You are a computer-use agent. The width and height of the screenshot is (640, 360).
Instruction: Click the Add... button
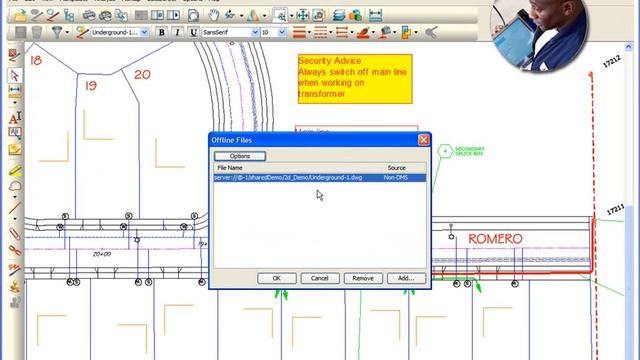coord(406,278)
